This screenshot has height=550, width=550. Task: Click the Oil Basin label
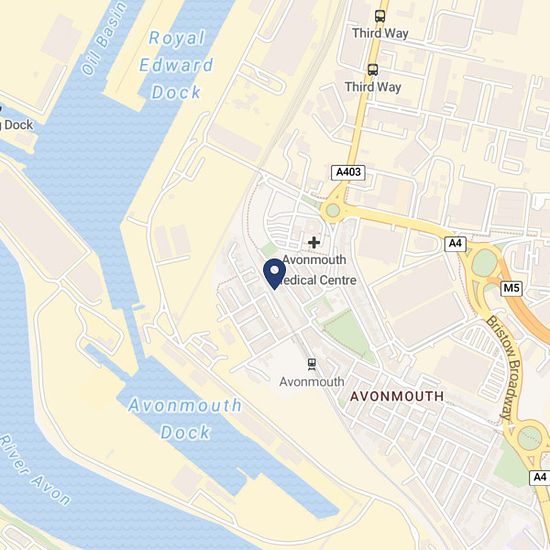(x=103, y=38)
